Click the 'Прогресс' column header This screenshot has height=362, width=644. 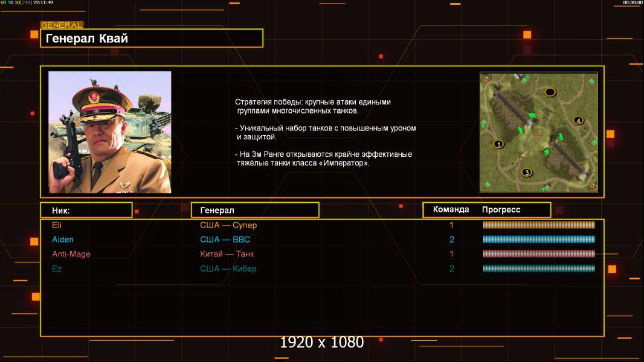[501, 210]
